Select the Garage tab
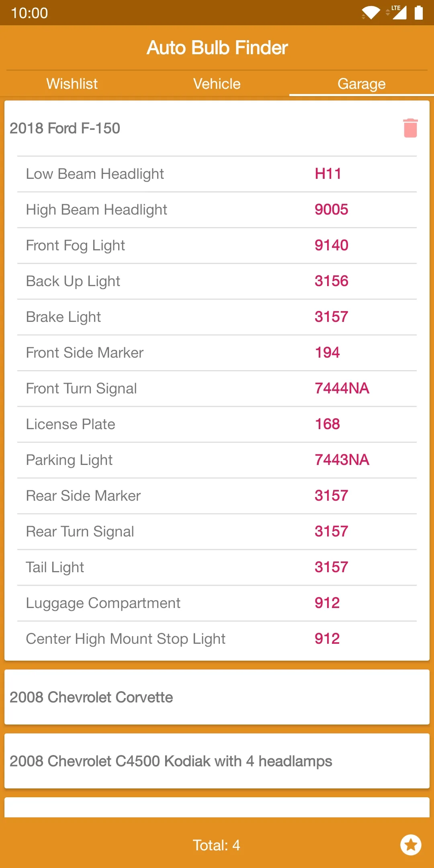The image size is (434, 868). 362,84
